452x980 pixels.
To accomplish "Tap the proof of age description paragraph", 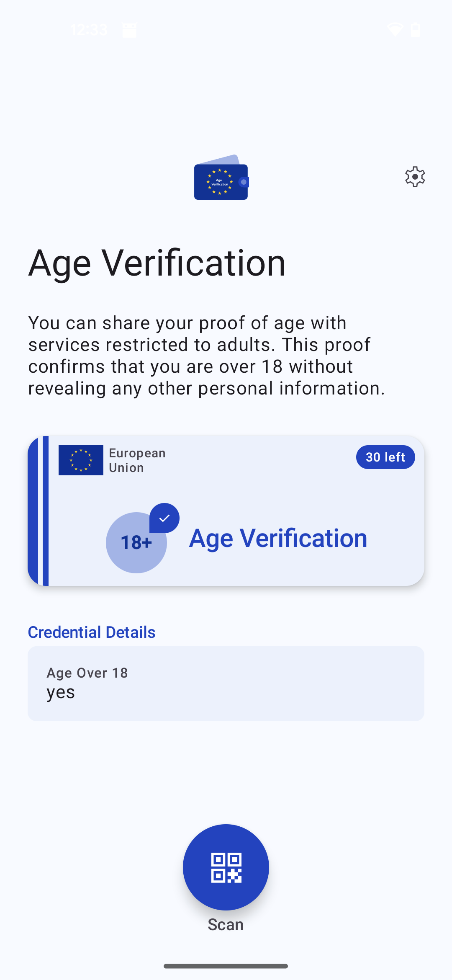I will pyautogui.click(x=206, y=356).
